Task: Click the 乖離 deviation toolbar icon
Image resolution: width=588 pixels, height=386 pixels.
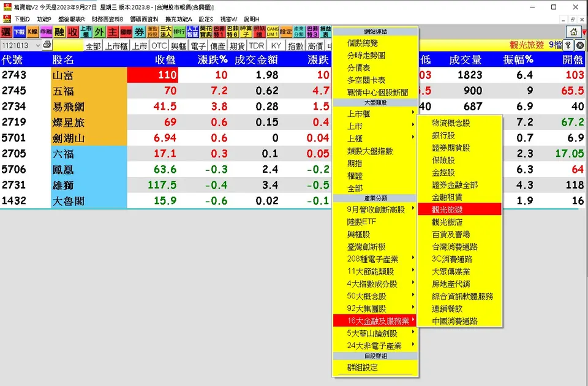Action: 46,32
